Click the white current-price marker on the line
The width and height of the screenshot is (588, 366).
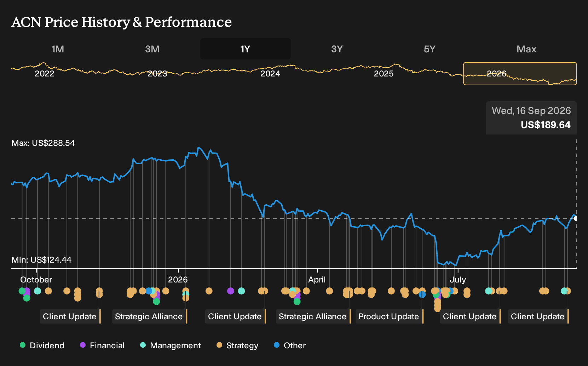click(x=576, y=218)
